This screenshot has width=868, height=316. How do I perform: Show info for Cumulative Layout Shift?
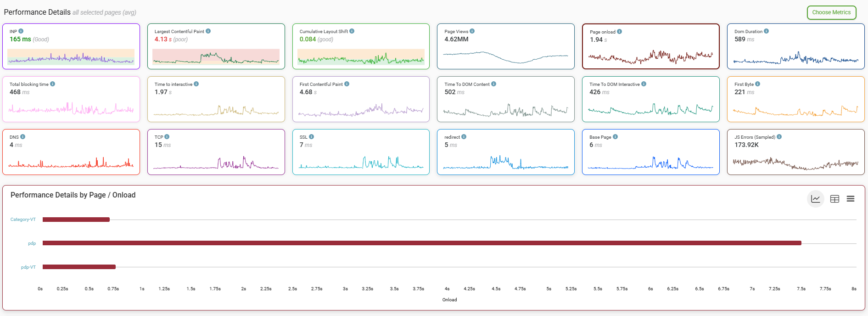point(352,31)
